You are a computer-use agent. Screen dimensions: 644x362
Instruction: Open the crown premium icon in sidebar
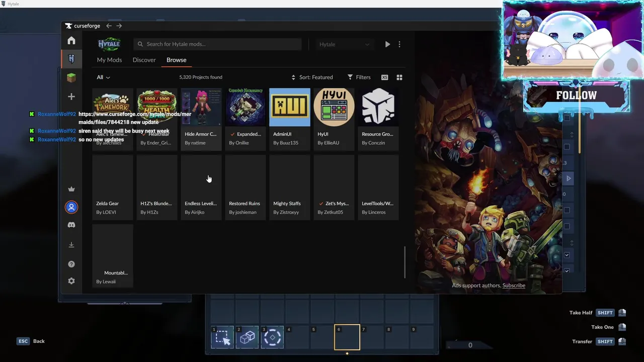71,189
